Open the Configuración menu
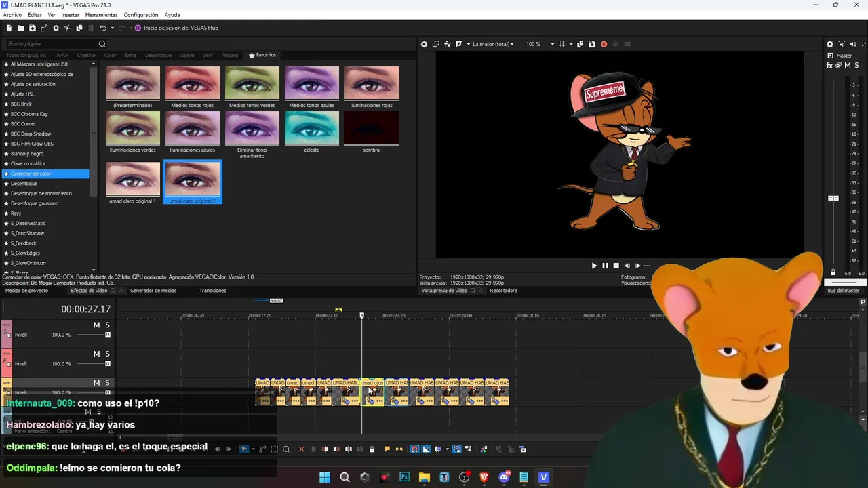The height and width of the screenshot is (488, 868). (141, 15)
